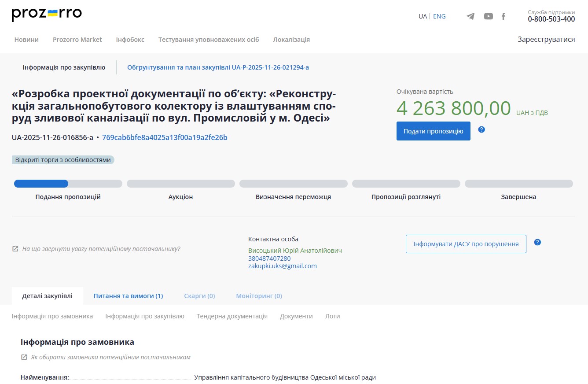Click external link icon near supplier tips
588x384 pixels.
[15, 249]
